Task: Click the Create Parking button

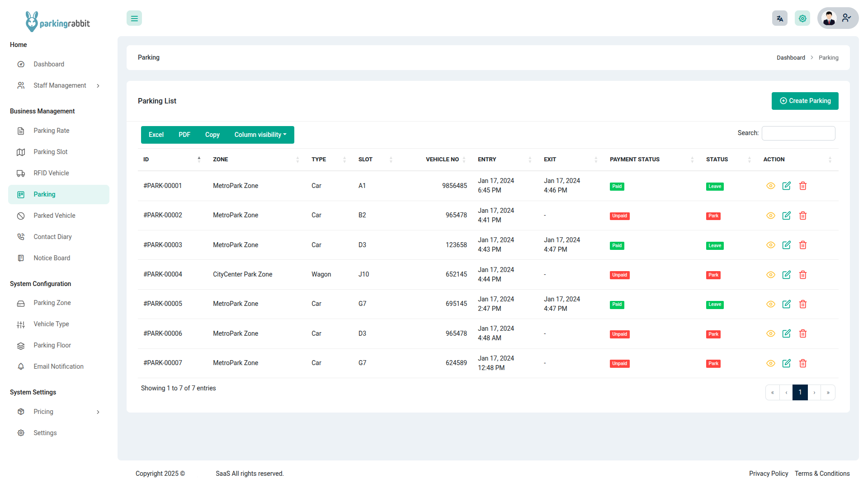Action: pyautogui.click(x=805, y=101)
